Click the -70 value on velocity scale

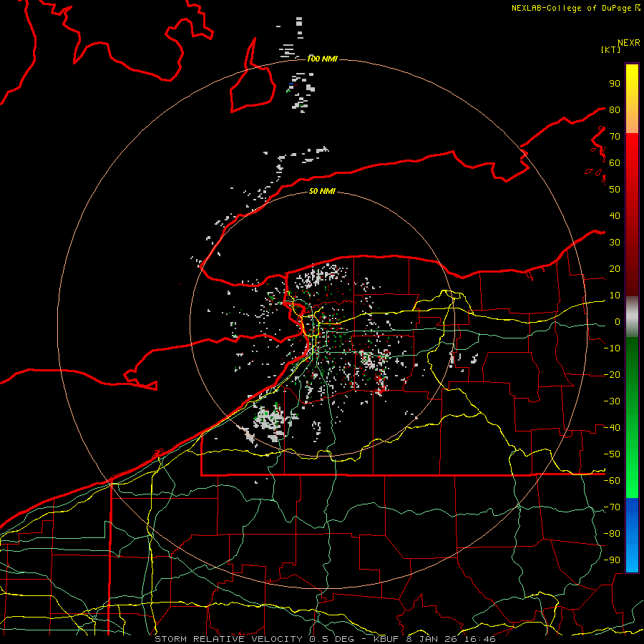tap(612, 507)
